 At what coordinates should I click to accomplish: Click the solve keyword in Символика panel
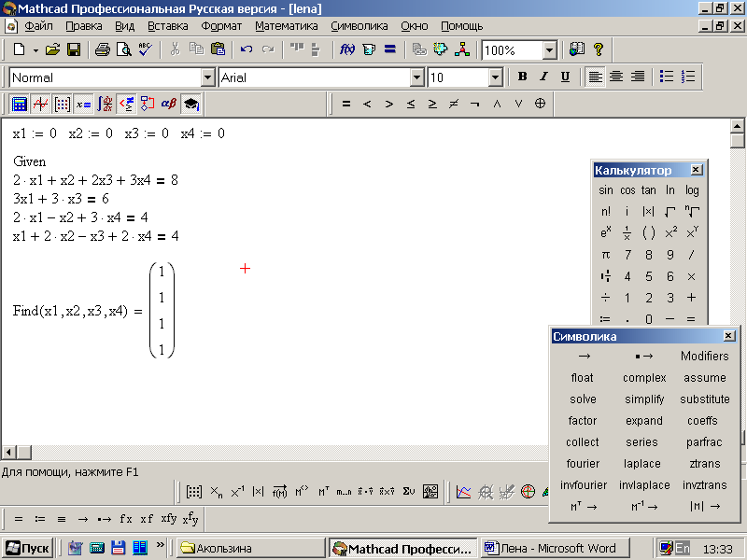pos(584,399)
